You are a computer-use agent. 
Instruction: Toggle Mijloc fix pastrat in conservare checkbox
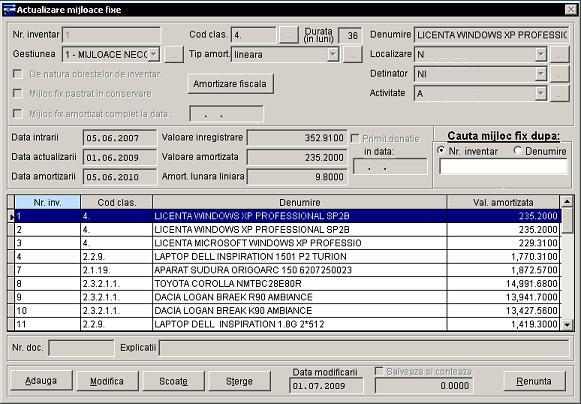pos(17,93)
